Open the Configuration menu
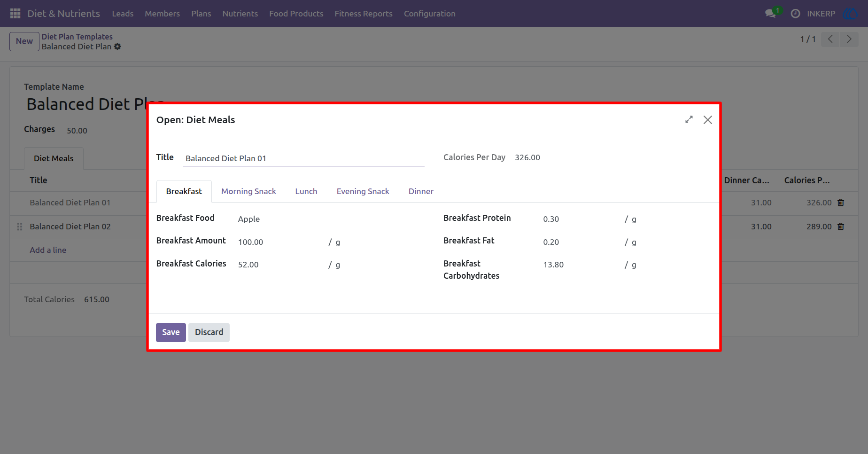This screenshot has width=868, height=454. (429, 14)
